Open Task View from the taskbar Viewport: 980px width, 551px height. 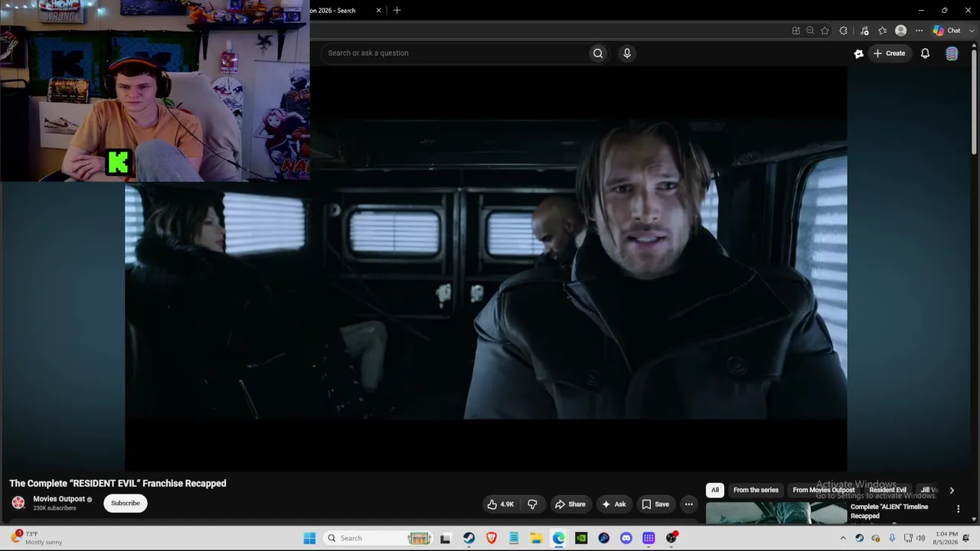point(446,538)
